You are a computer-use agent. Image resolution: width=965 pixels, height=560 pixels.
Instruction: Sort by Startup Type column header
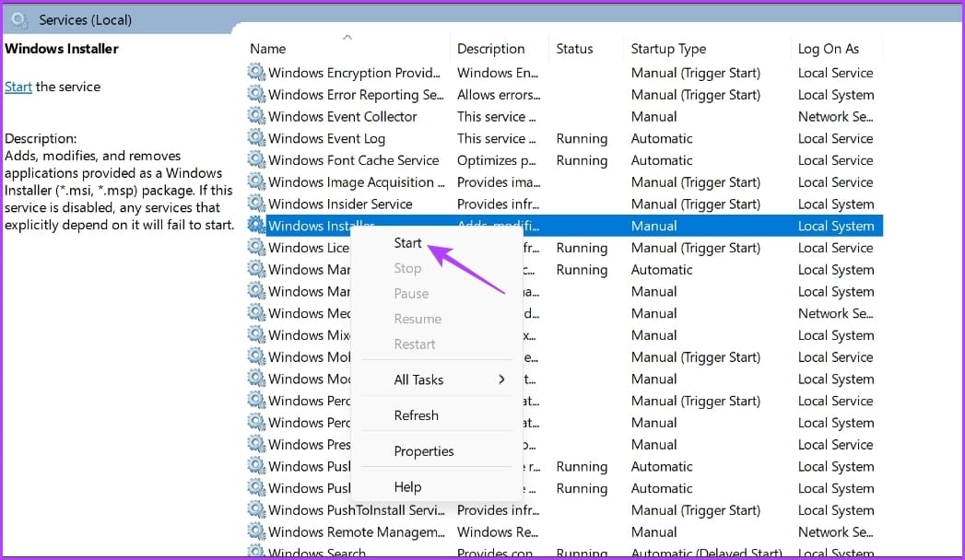668,49
